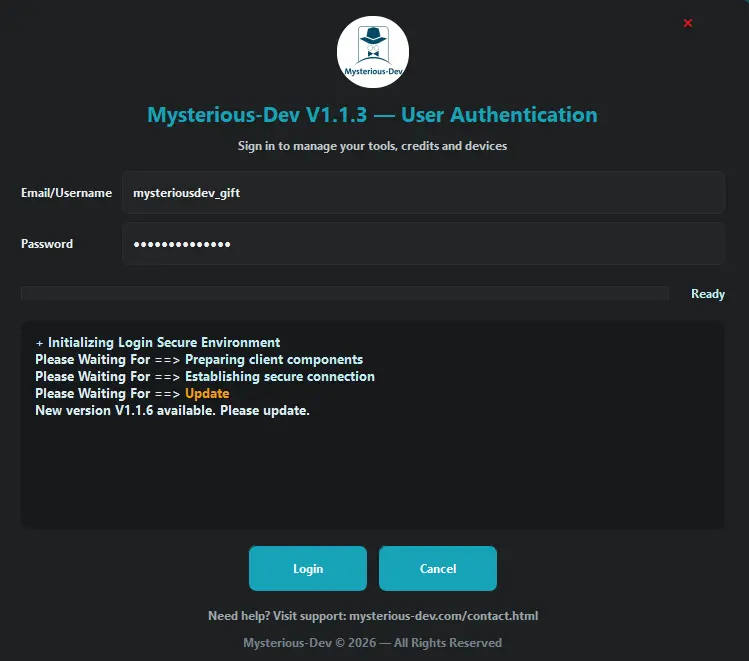Click the Mysterious-Dev logo icon
This screenshot has width=749, height=661.
coord(373,52)
